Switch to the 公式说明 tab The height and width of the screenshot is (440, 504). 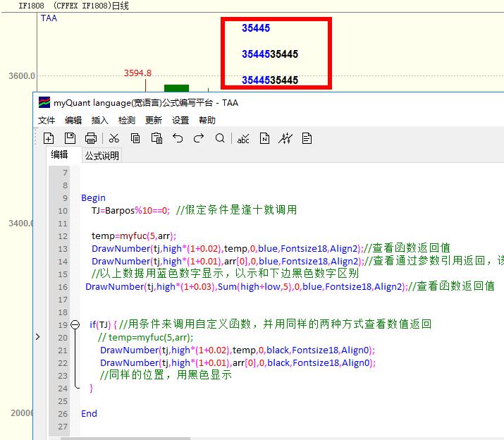point(102,156)
